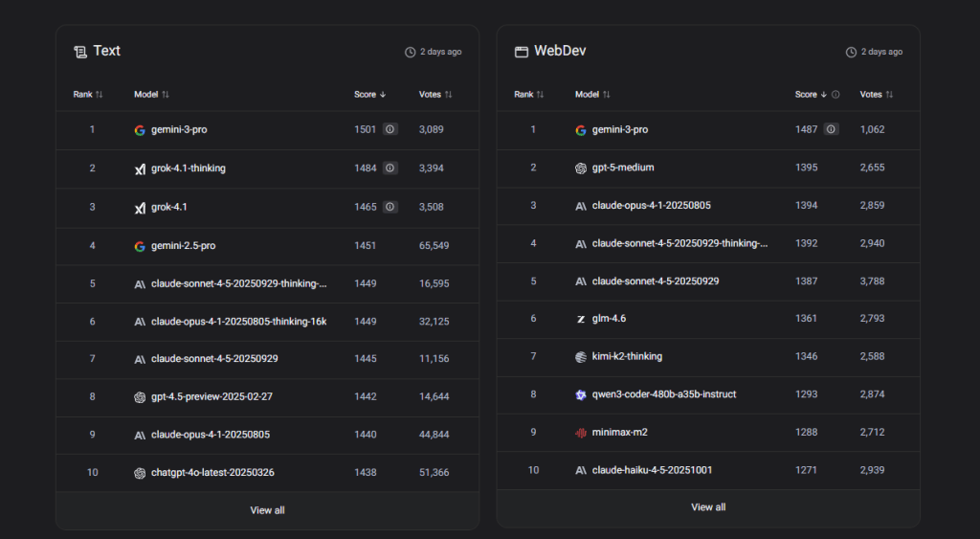Click votes value 3,788
Screen dimensions: 980x539
(x=872, y=281)
